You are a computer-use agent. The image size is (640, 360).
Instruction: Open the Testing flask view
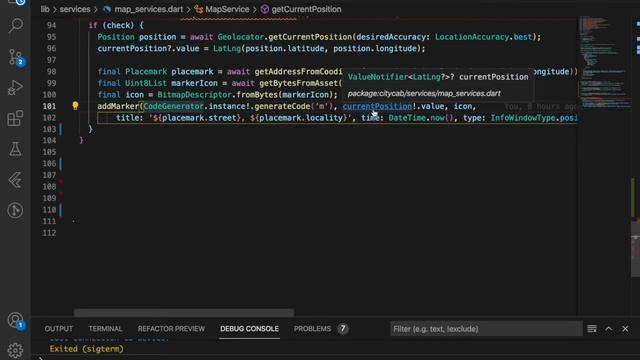(x=15, y=149)
